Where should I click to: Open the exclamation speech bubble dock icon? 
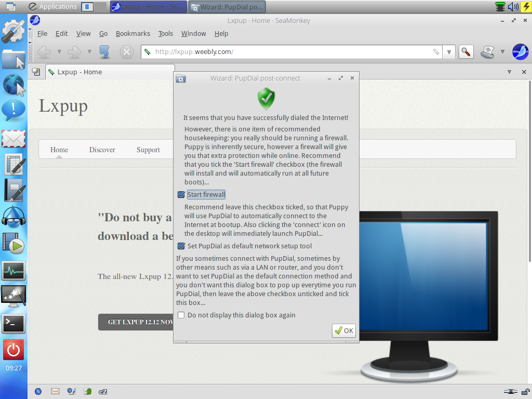[14, 110]
